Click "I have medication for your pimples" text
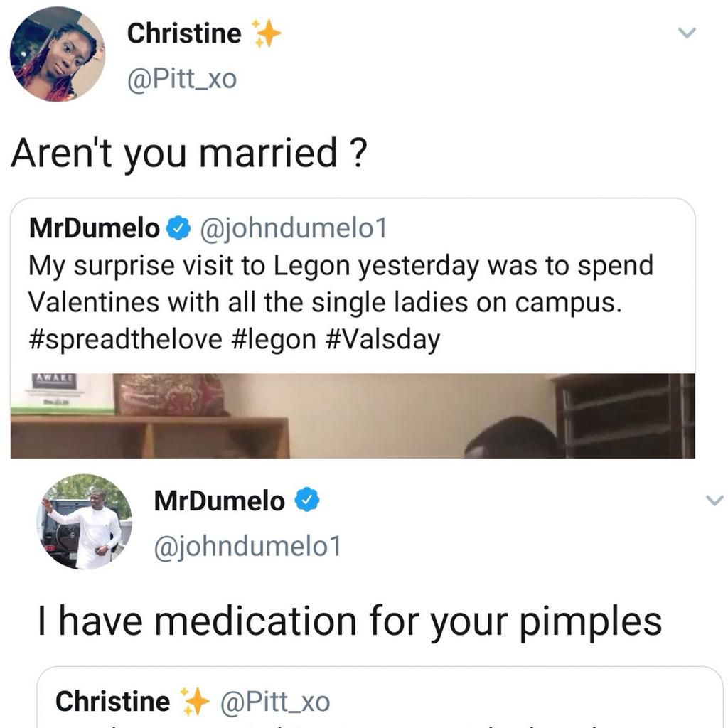The height and width of the screenshot is (728, 728). [350, 621]
